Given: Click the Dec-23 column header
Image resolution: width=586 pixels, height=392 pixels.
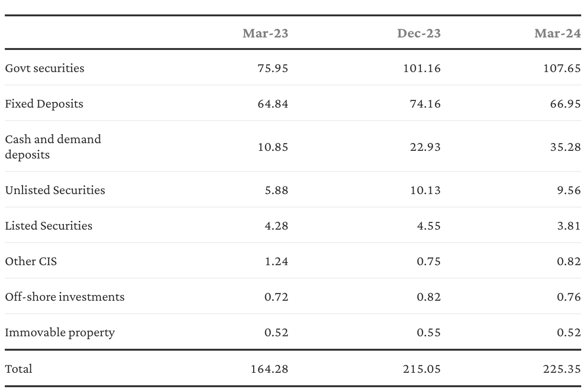Looking at the screenshot, I should [418, 33].
